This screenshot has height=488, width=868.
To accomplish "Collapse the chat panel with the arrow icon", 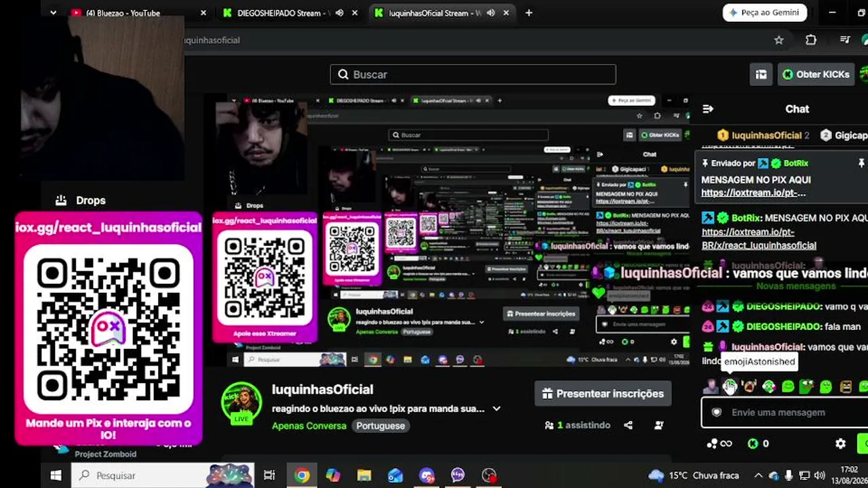I will click(708, 109).
